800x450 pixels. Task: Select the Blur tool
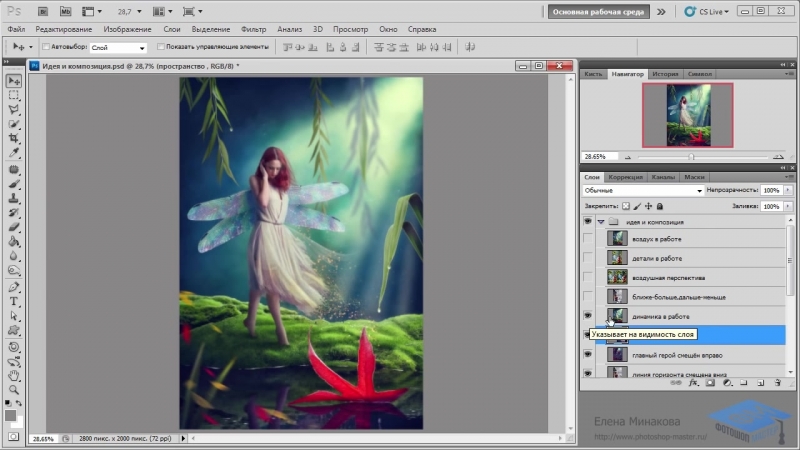14,256
